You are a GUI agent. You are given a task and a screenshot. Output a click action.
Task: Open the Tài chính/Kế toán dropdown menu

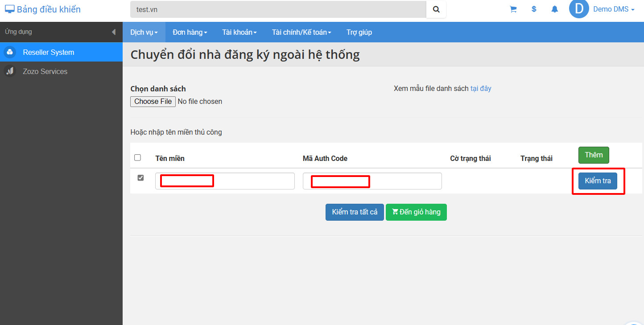coord(301,32)
